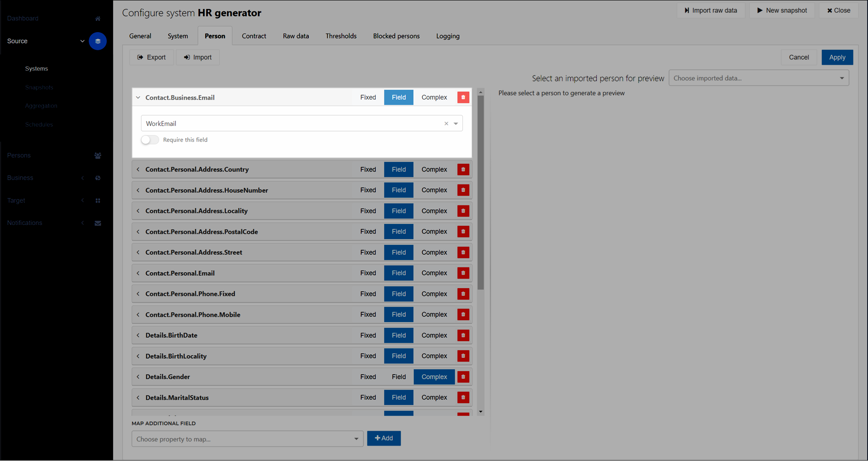Delete the Contact.Personal.Address.PostalCode mapping
The image size is (868, 461).
(463, 232)
